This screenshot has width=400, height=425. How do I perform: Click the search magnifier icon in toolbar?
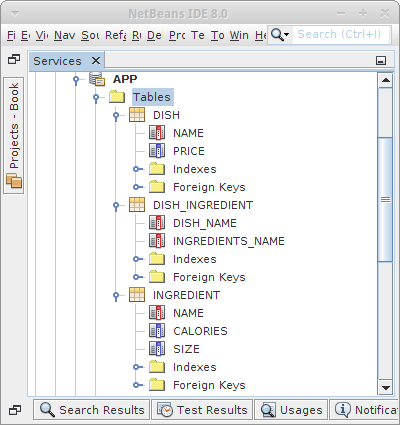pyautogui.click(x=279, y=34)
